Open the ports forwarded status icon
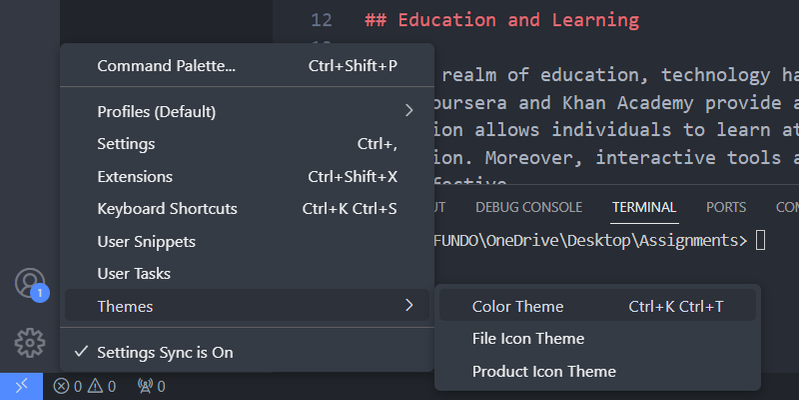This screenshot has height=400, width=799. coord(150,386)
